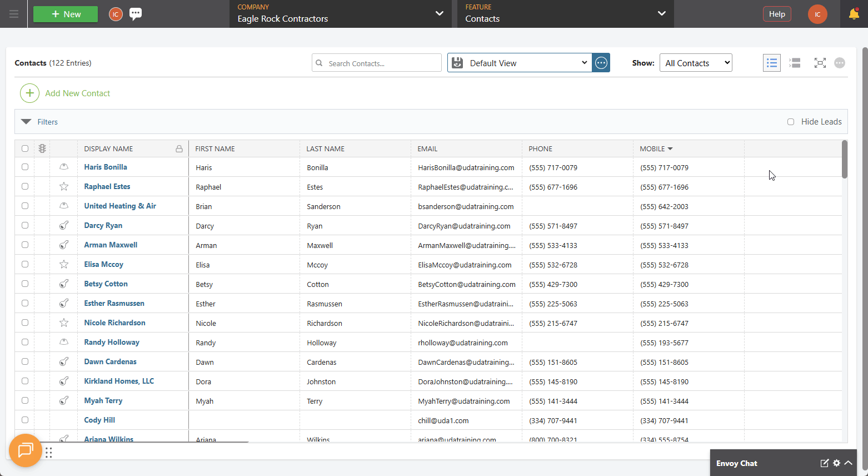Click the magnifier icon in search box
Image resolution: width=868 pixels, height=476 pixels.
coord(319,63)
